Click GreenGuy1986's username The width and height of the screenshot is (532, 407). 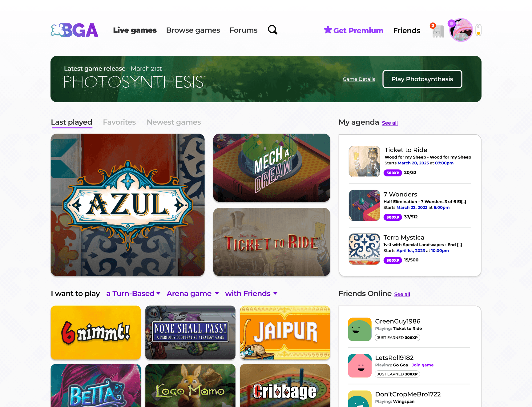point(398,321)
